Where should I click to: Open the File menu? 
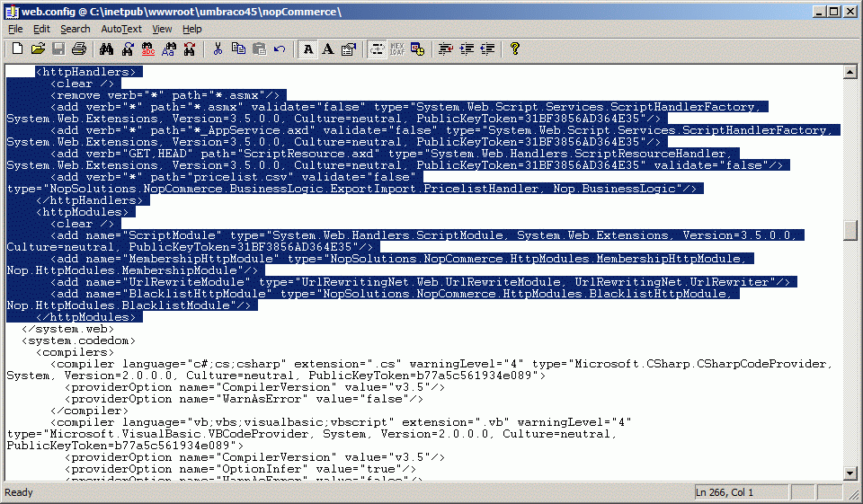tap(15, 29)
